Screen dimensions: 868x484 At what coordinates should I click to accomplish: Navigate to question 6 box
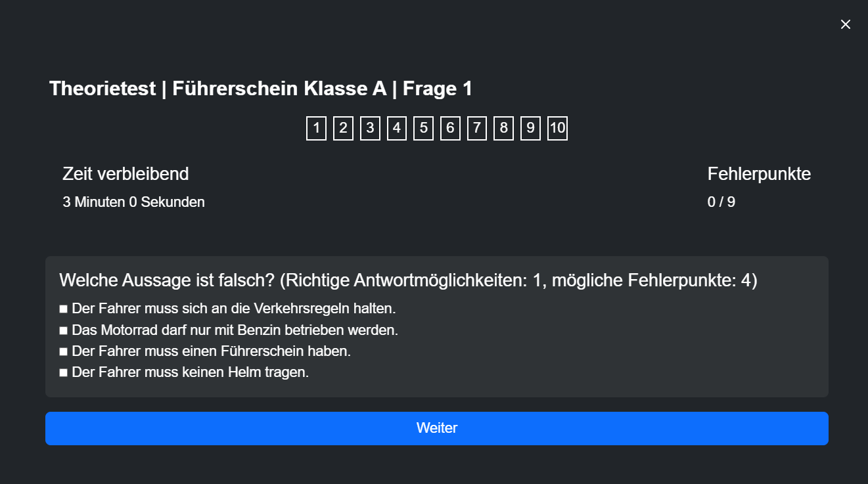[450, 128]
